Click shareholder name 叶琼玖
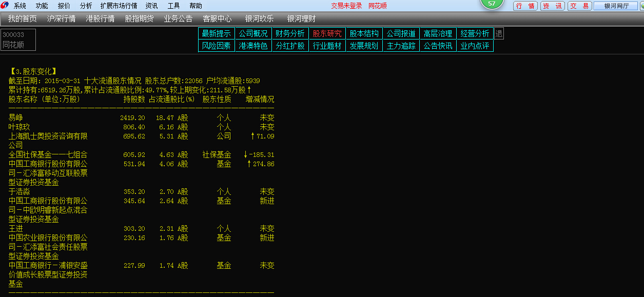 (x=19, y=127)
